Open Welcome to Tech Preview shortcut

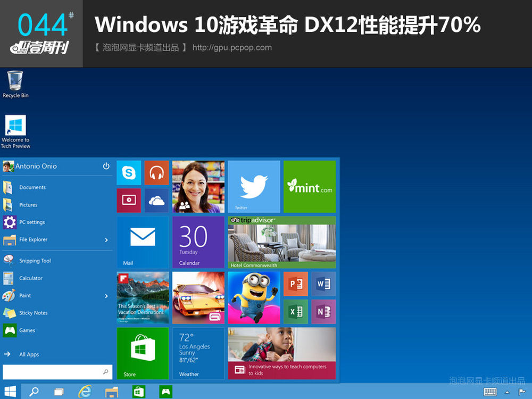15,132
